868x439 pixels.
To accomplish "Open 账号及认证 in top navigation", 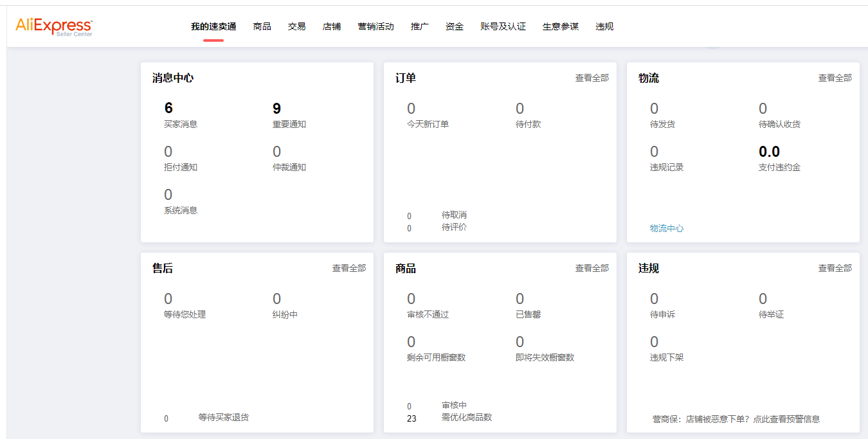I will click(x=503, y=26).
